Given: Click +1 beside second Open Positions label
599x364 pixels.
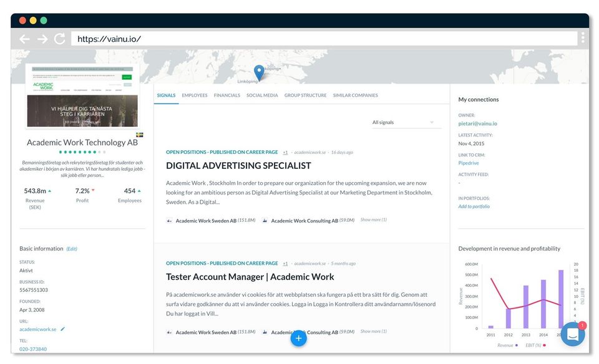Looking at the screenshot, I should [285, 264].
